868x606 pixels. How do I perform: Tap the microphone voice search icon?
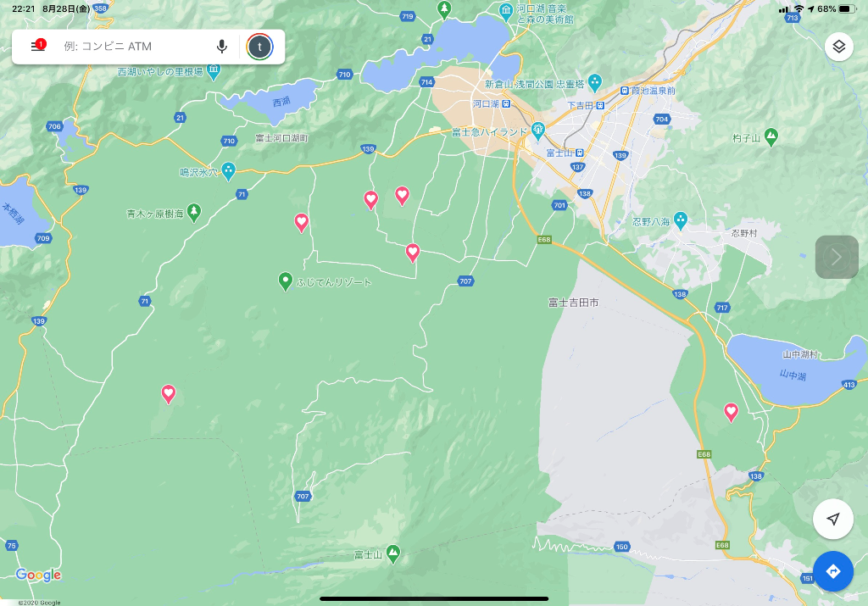coord(222,47)
